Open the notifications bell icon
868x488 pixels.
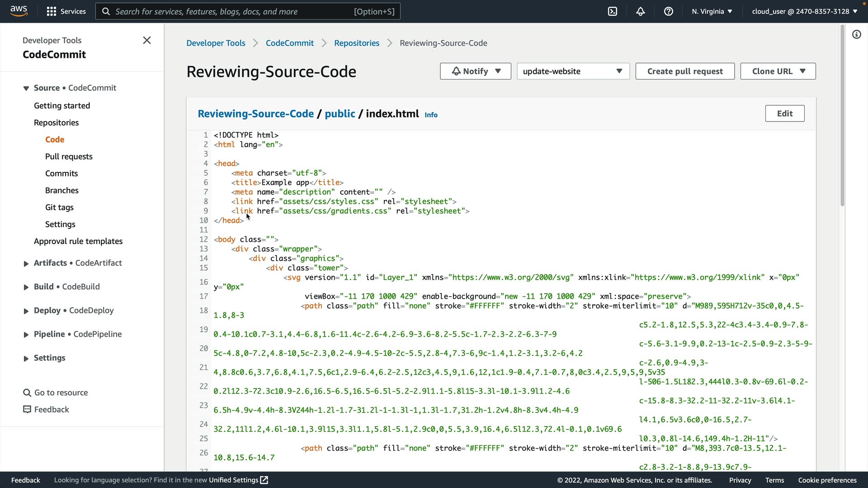click(x=641, y=11)
